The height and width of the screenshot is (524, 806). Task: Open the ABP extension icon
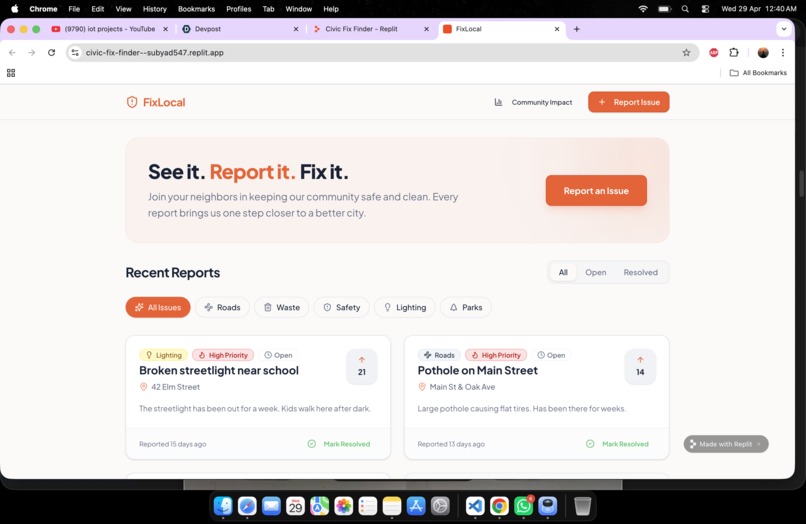(x=713, y=52)
